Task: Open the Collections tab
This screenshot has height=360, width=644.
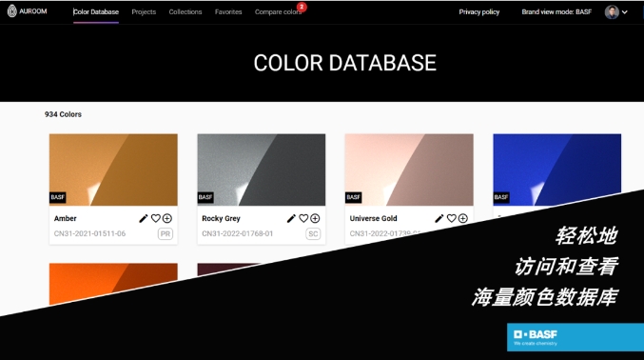Action: pos(185,12)
